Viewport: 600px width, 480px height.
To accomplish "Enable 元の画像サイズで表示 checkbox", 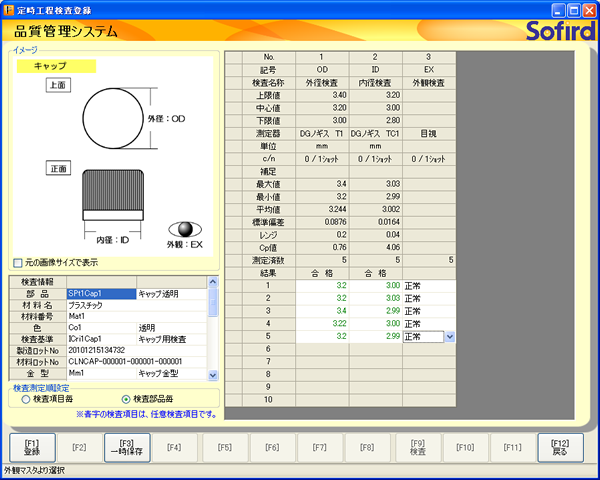I will (x=18, y=263).
